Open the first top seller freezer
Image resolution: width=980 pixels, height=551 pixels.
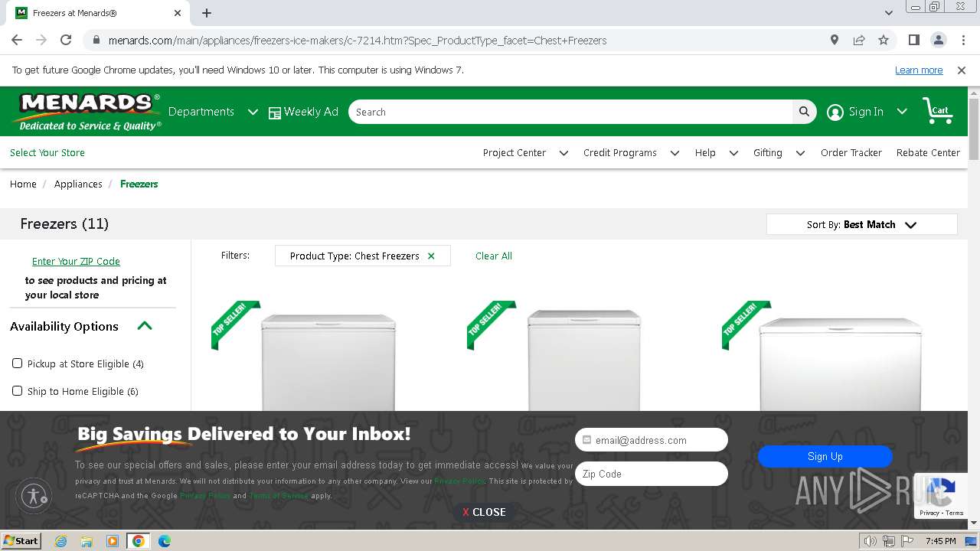tap(328, 361)
